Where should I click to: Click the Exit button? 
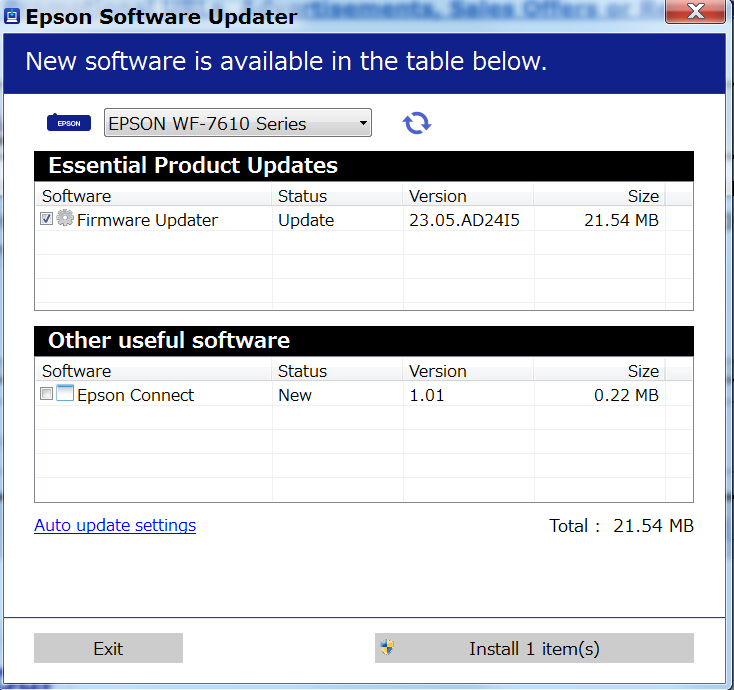(108, 648)
